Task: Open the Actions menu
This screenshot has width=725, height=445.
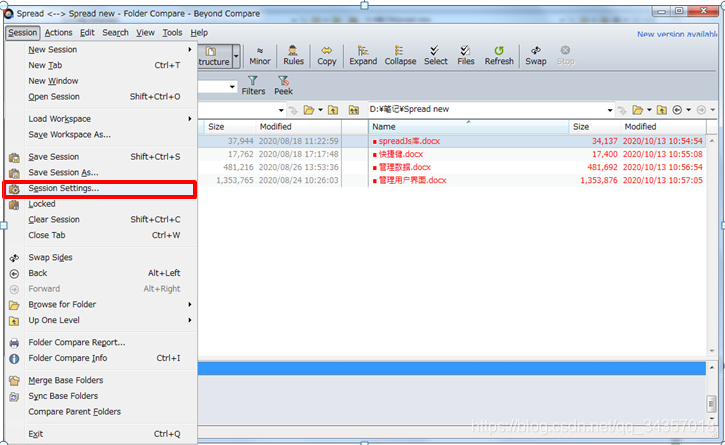Action: click(x=58, y=33)
